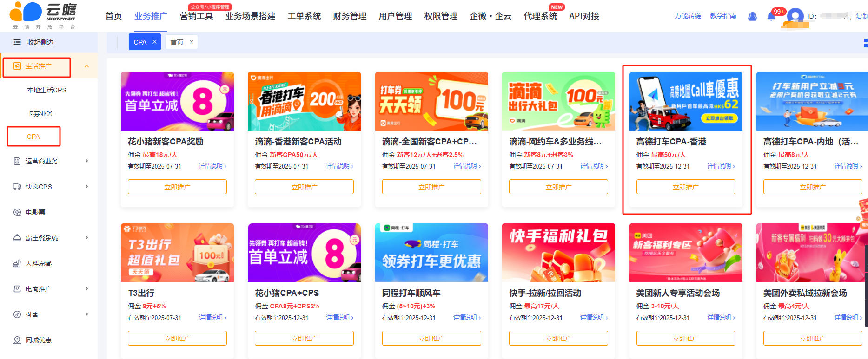The image size is (868, 359).
Task: Close the CPA tab
Action: (154, 42)
